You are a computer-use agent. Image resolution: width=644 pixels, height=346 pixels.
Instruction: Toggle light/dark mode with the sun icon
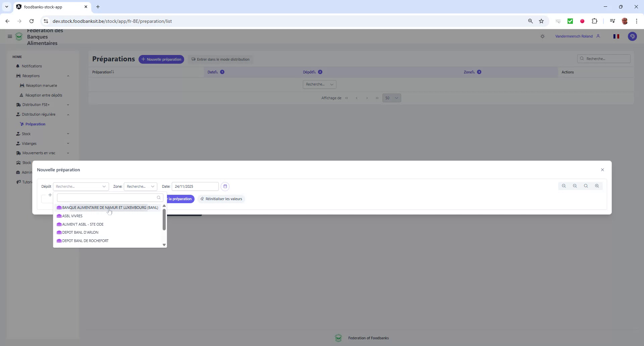[543, 36]
